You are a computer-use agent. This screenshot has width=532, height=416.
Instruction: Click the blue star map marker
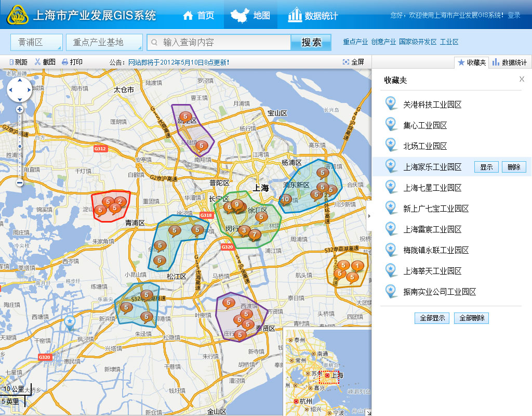point(70,323)
